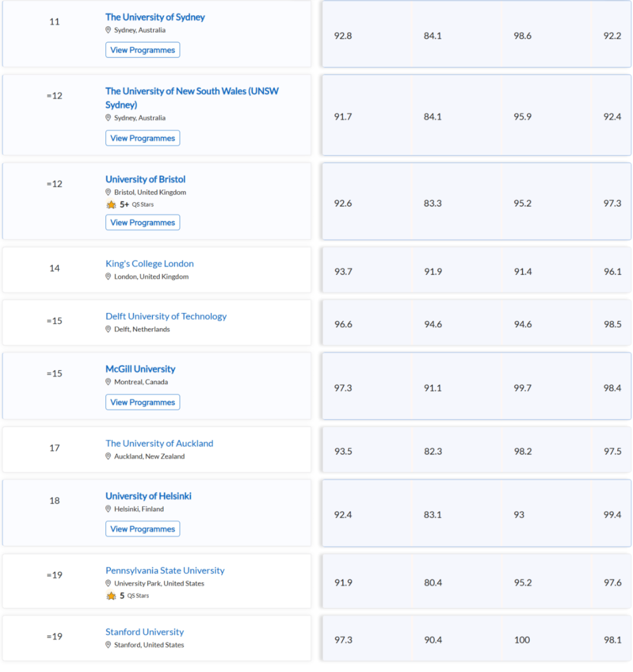633x672 pixels.
Task: Open View Programmes for The University of Sydney
Action: [142, 50]
